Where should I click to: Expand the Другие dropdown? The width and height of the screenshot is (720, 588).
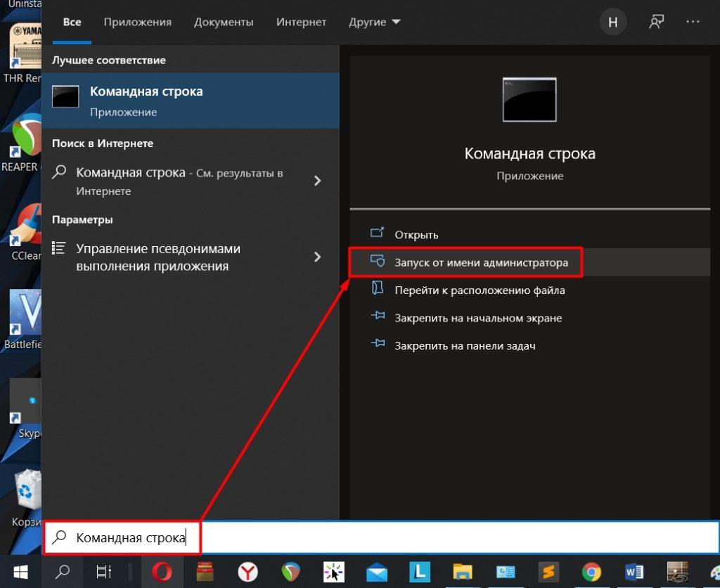(x=374, y=22)
